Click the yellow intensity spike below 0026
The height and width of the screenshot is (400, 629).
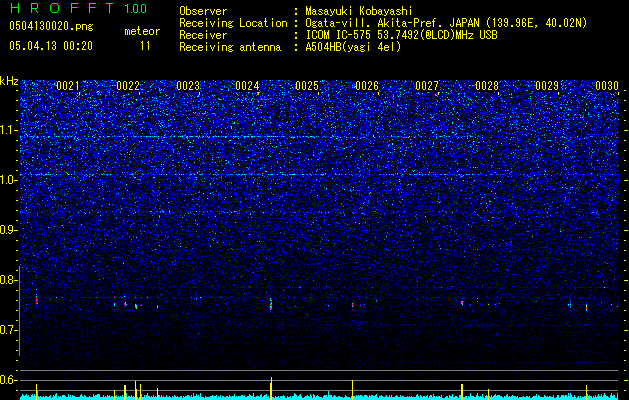pos(352,390)
